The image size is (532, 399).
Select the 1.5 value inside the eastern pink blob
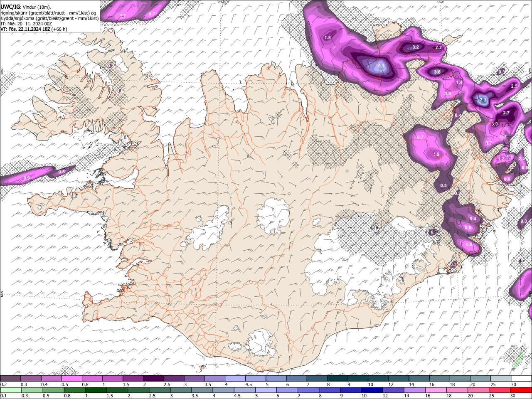[x=436, y=154]
